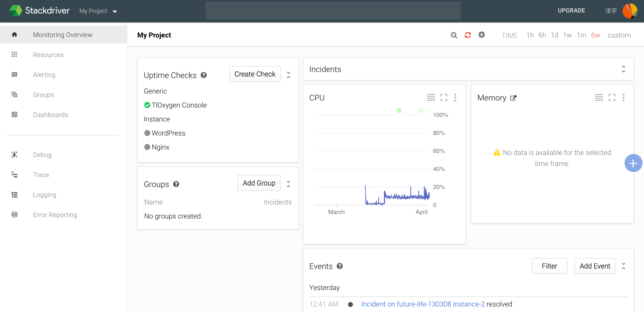Open Trace in the sidebar
The height and width of the screenshot is (312, 644).
click(x=63, y=175)
